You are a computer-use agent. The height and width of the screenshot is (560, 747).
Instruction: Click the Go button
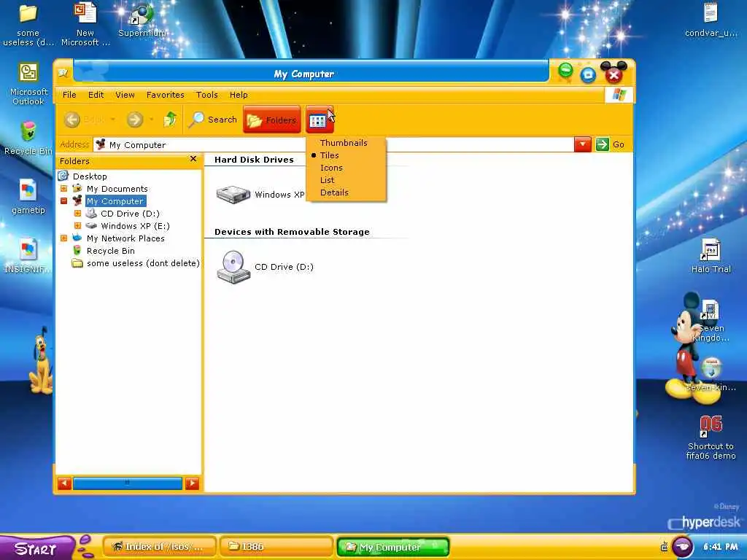coord(611,144)
